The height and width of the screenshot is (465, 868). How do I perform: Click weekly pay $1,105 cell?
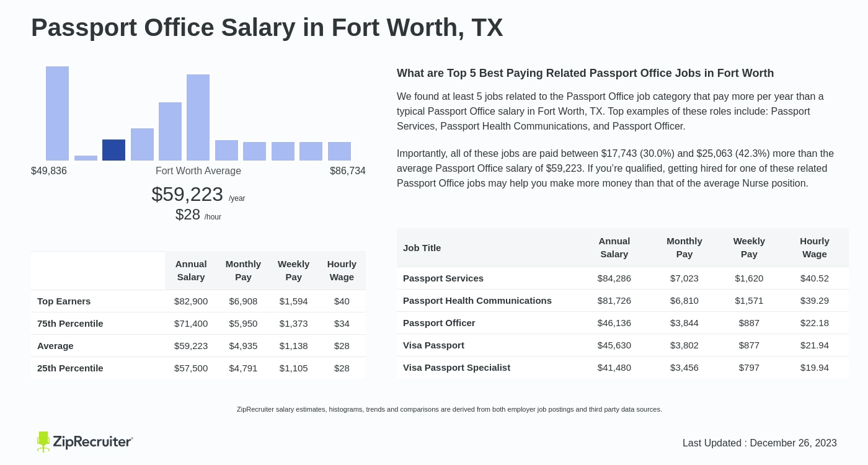(293, 368)
